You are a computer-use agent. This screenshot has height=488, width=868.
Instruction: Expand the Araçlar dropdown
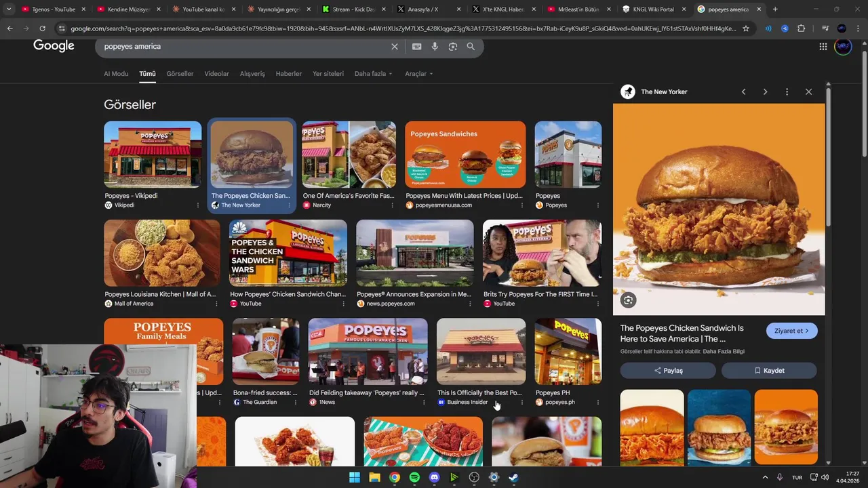418,74
